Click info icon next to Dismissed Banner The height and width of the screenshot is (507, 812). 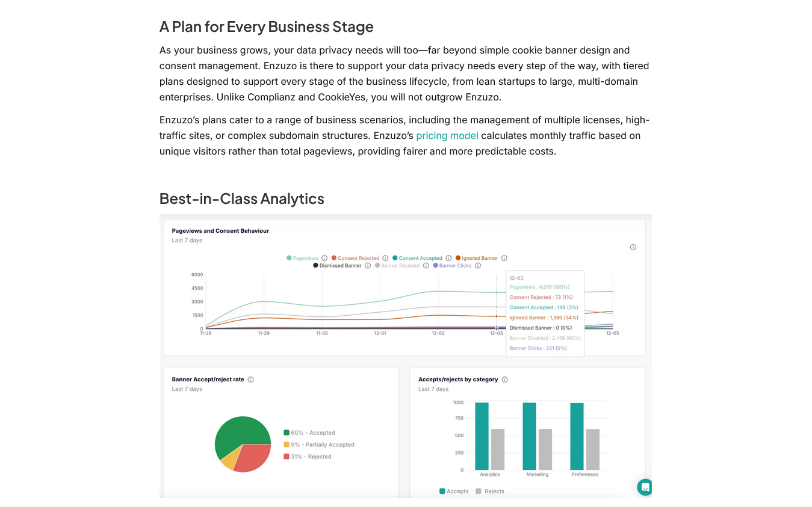(368, 265)
